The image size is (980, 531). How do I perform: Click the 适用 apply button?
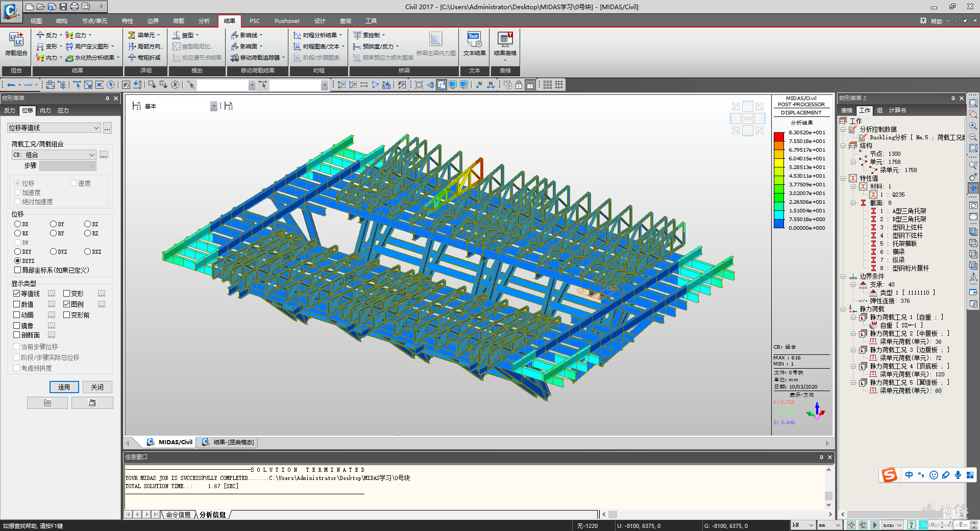coord(64,387)
